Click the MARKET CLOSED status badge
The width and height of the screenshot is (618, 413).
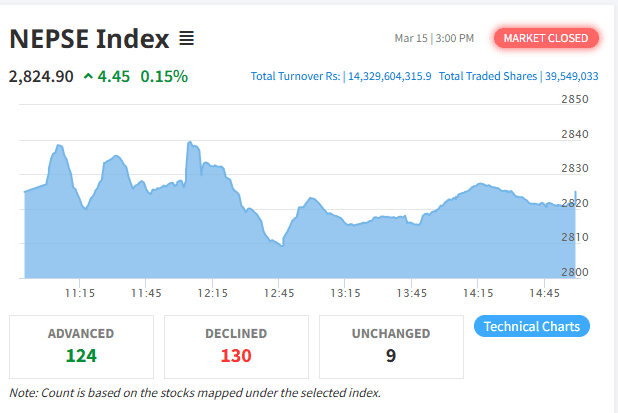[x=547, y=38]
